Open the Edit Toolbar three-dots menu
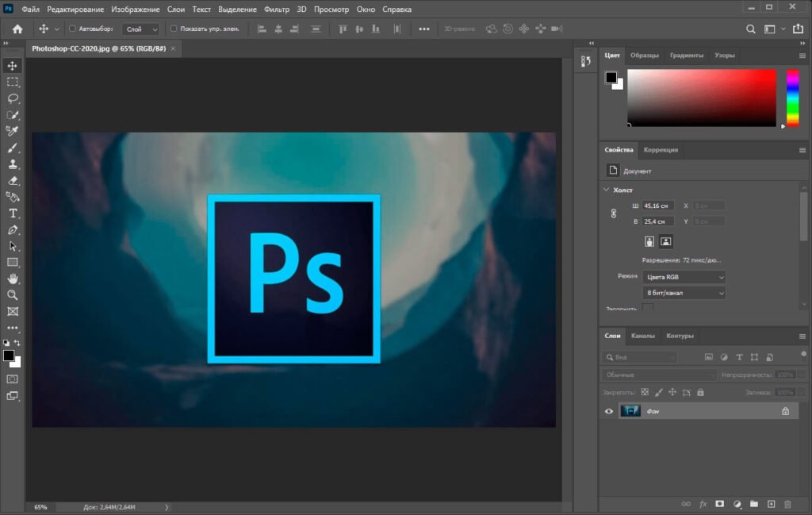The width and height of the screenshot is (812, 515). [13, 328]
